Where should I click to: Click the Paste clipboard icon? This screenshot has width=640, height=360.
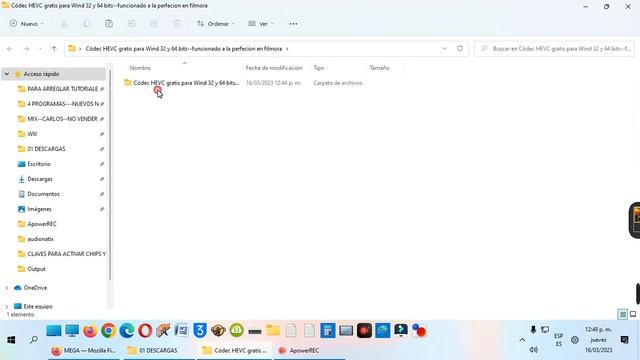tap(109, 24)
